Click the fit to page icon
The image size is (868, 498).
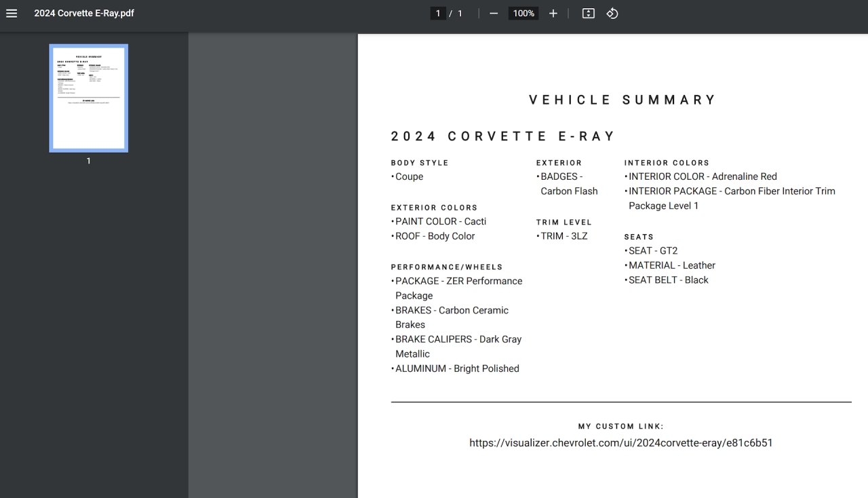589,14
